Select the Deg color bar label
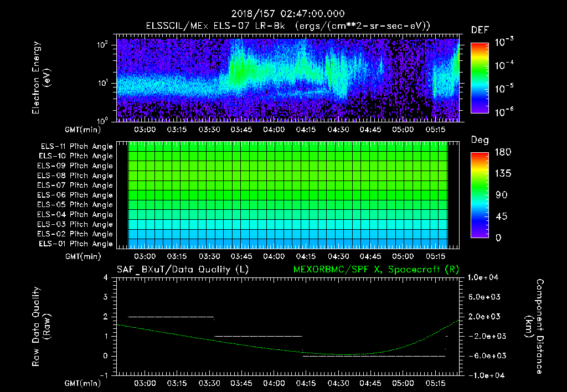This screenshot has width=567, height=392. coord(480,140)
